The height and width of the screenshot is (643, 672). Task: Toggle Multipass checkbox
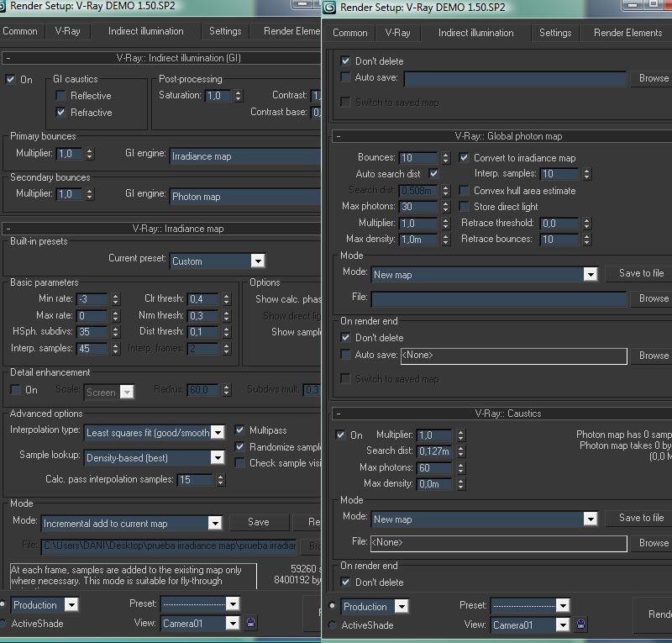click(240, 430)
